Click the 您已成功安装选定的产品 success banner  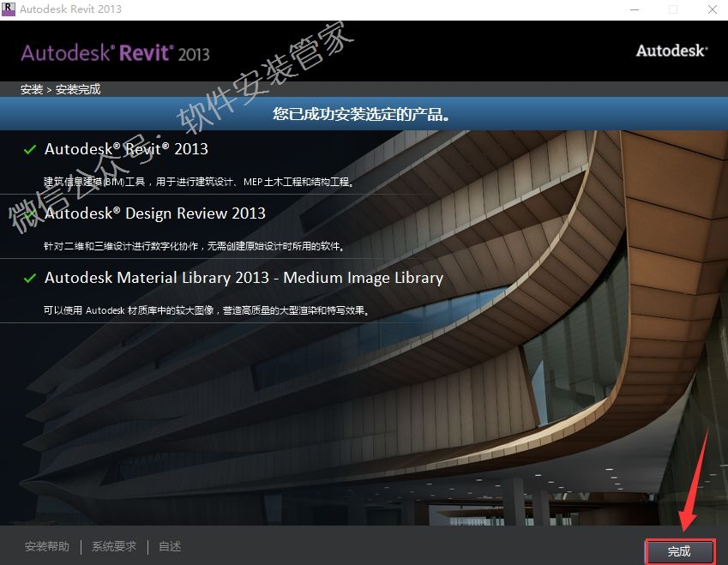coord(362,114)
